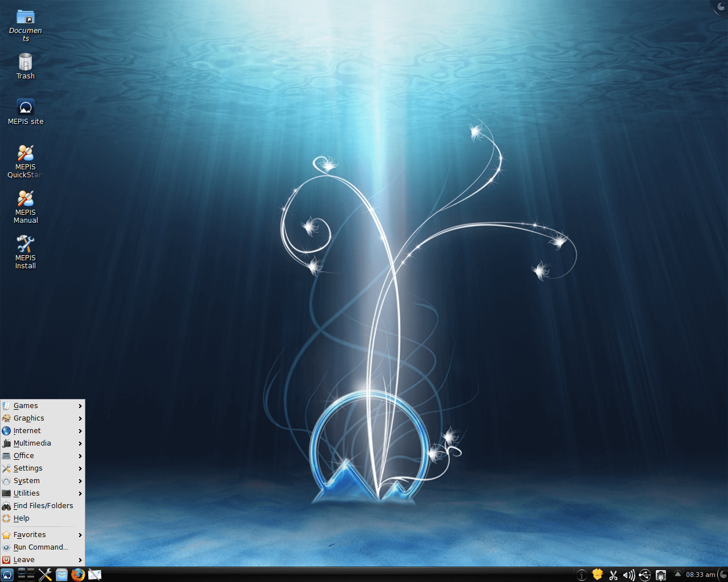Open the file manager from the taskbar
The height and width of the screenshot is (582, 728).
tap(61, 574)
